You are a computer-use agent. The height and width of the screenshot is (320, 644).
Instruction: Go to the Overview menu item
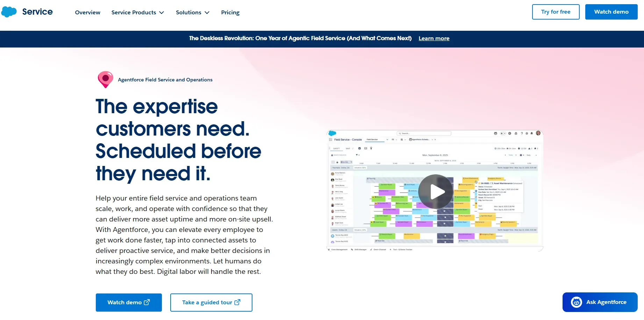tap(87, 12)
